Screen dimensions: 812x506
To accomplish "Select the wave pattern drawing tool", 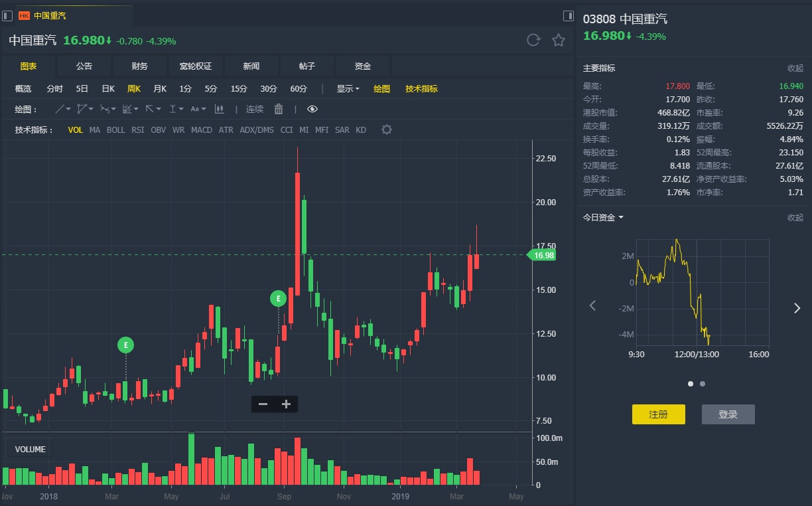I will tap(104, 109).
